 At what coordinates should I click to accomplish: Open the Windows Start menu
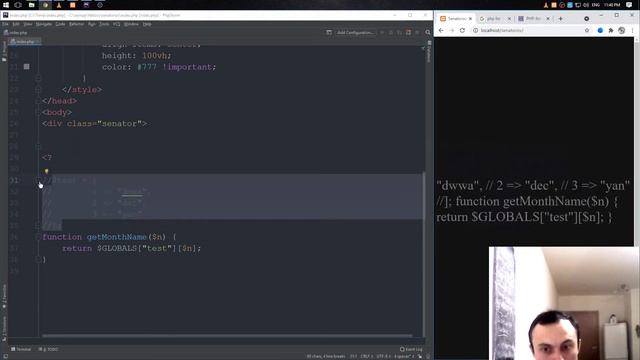click(6, 5)
